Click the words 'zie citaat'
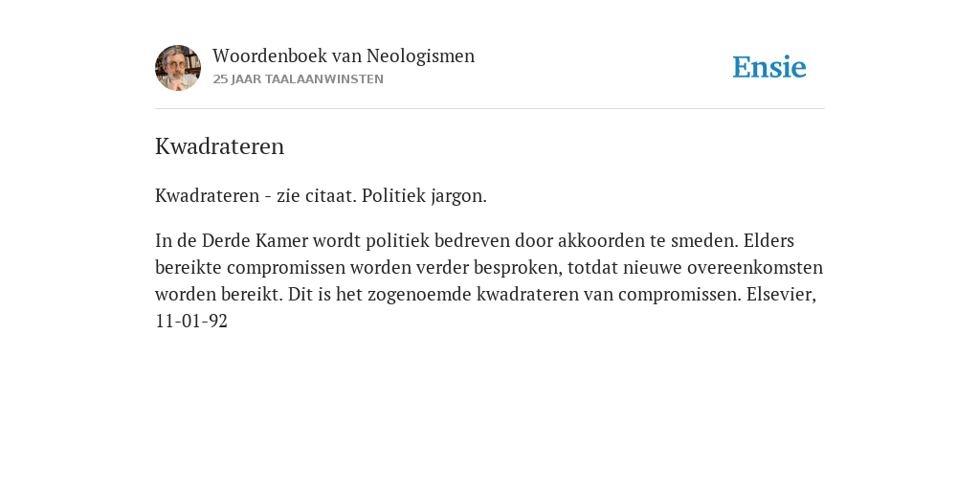The height and width of the screenshot is (490, 980). (316, 196)
